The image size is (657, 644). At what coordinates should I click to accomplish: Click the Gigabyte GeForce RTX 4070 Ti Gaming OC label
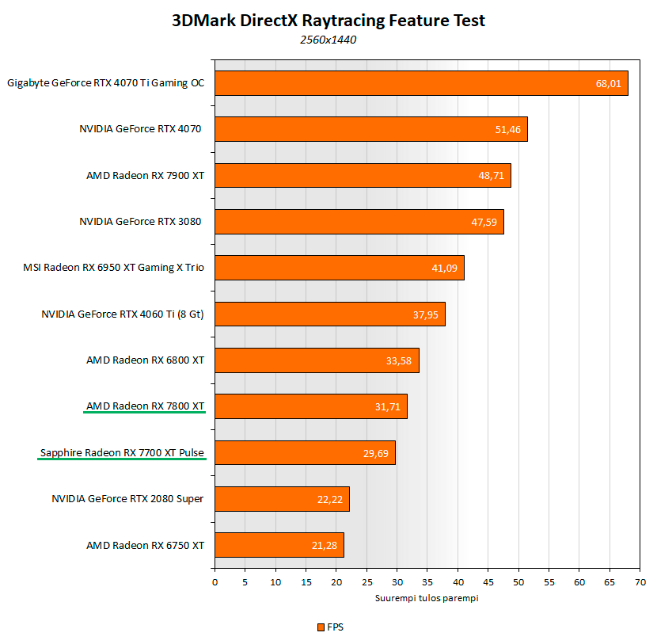point(105,83)
